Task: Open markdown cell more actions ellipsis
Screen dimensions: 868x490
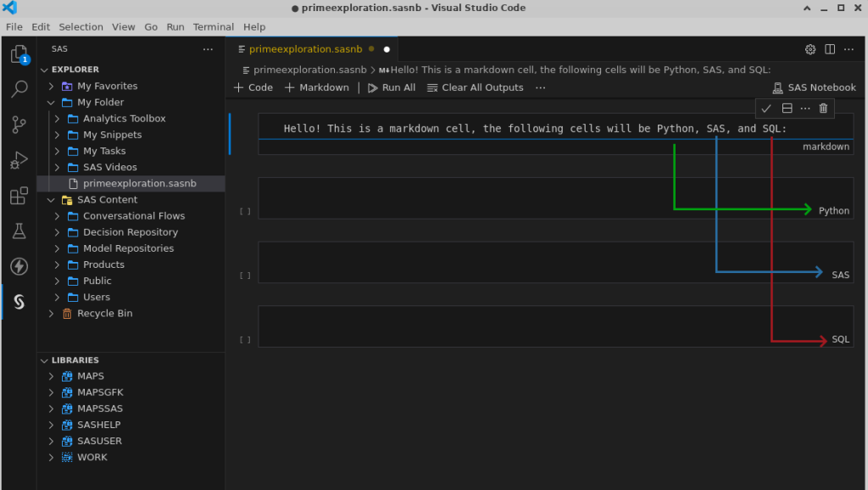Action: (805, 109)
